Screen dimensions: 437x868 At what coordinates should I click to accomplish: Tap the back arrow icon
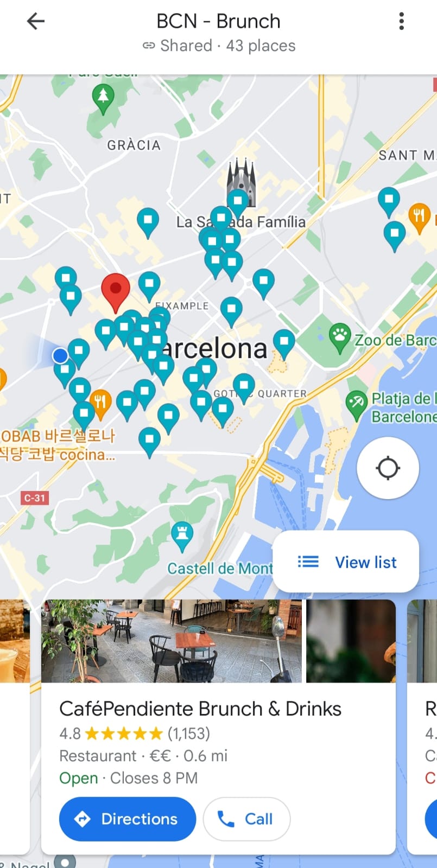(x=36, y=21)
